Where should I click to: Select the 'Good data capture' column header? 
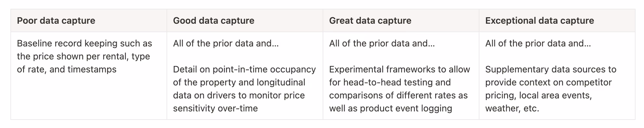[x=214, y=21]
